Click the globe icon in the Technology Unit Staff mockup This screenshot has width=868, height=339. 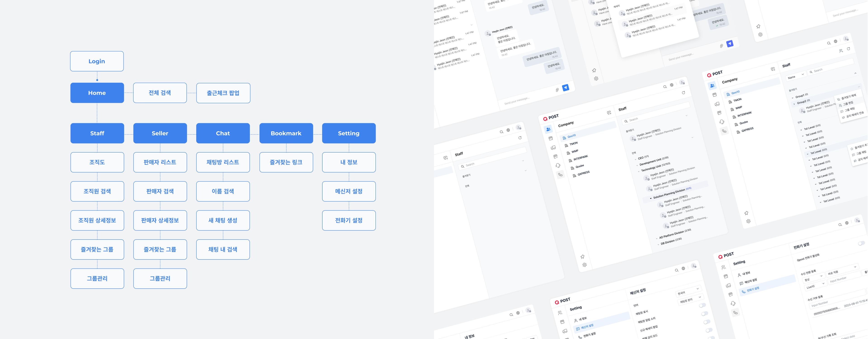click(x=672, y=85)
